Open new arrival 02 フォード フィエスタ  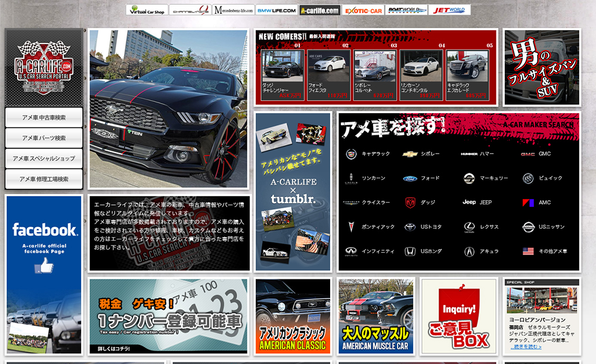[x=329, y=75]
